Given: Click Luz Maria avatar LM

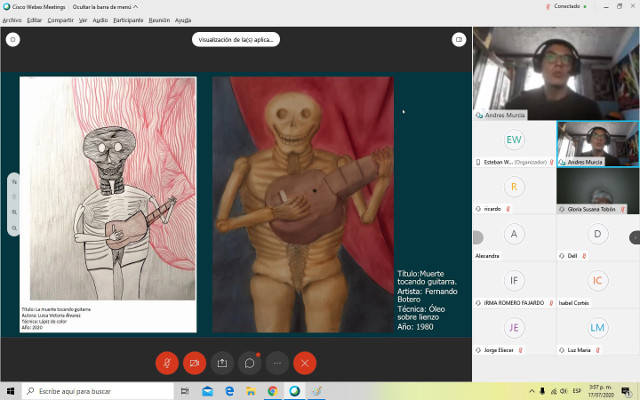Looking at the screenshot, I should (598, 327).
